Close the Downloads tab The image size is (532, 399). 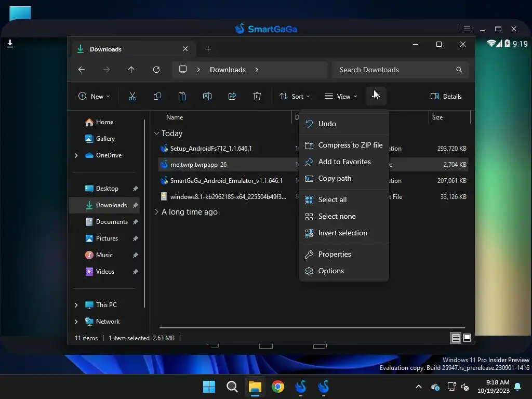[185, 49]
